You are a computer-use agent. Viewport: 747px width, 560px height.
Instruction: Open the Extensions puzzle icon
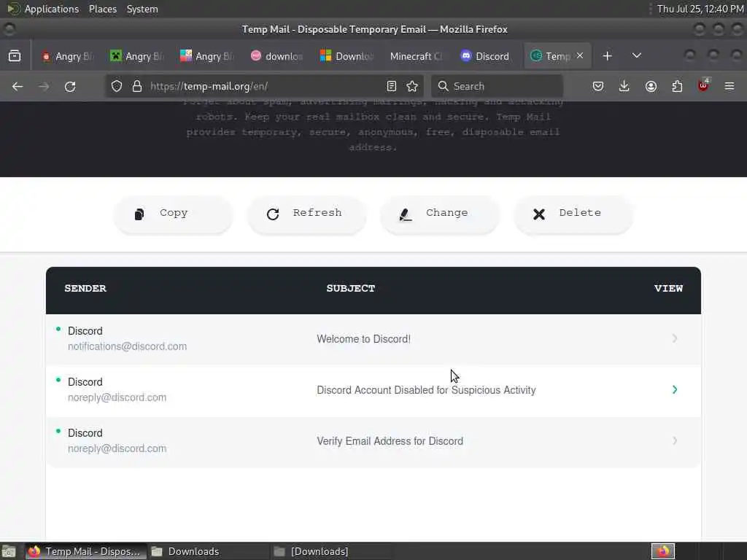[677, 86]
